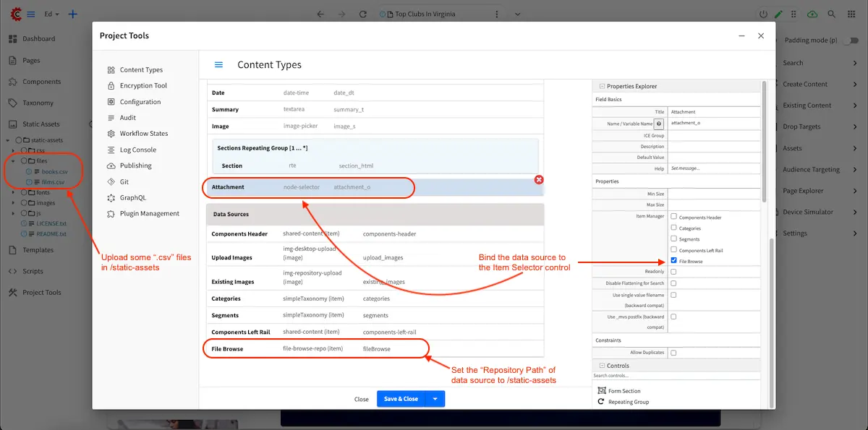868x430 pixels.
Task: Click the browser reload icon
Action: tap(363, 14)
